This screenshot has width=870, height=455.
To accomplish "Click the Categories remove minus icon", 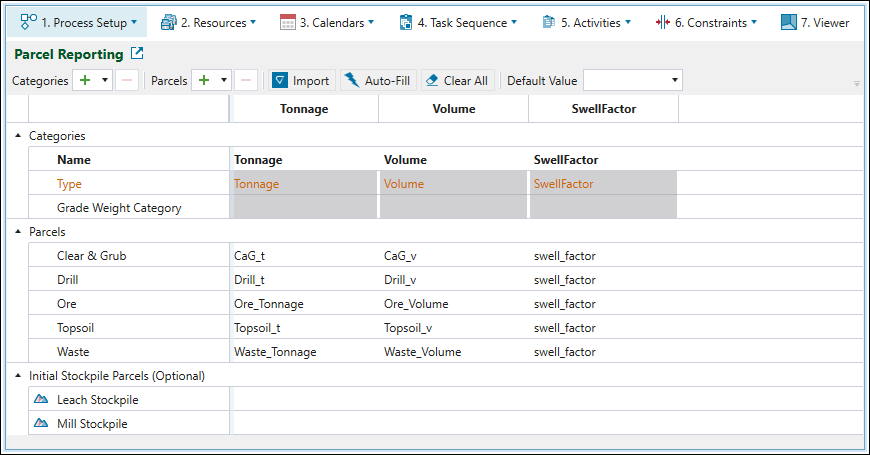I will click(x=127, y=81).
